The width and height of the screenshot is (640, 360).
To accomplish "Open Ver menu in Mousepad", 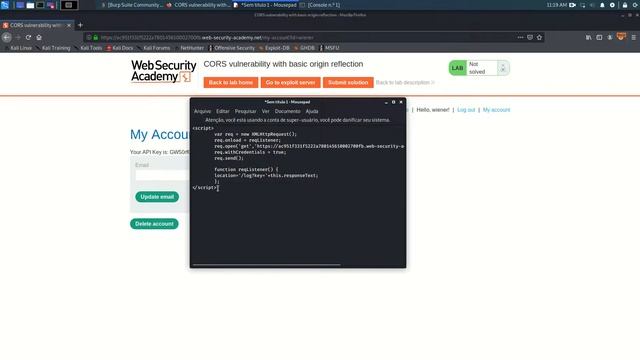I will point(265,111).
